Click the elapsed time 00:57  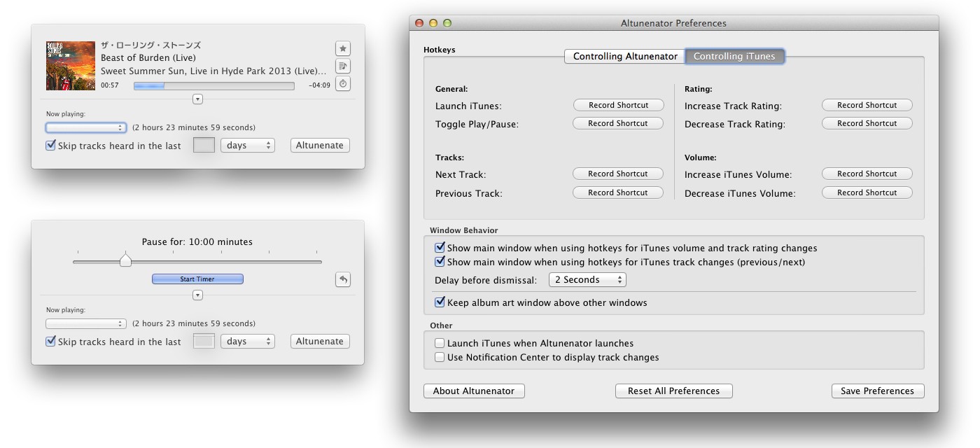point(110,85)
